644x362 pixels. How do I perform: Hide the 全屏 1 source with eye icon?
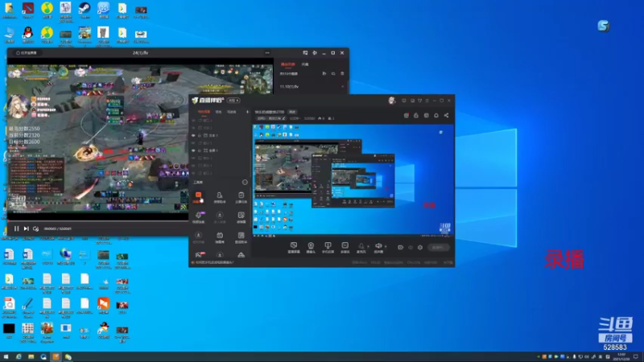point(193,150)
